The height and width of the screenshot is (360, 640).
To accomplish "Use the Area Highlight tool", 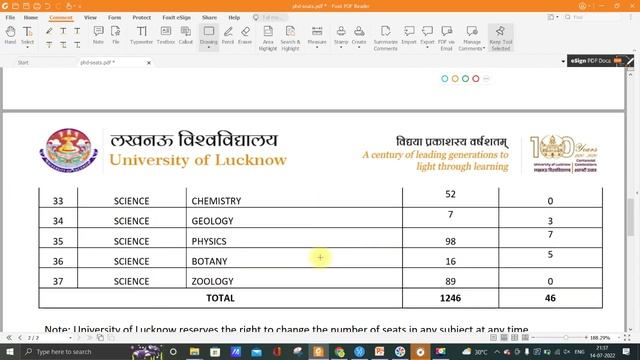I will (268, 38).
